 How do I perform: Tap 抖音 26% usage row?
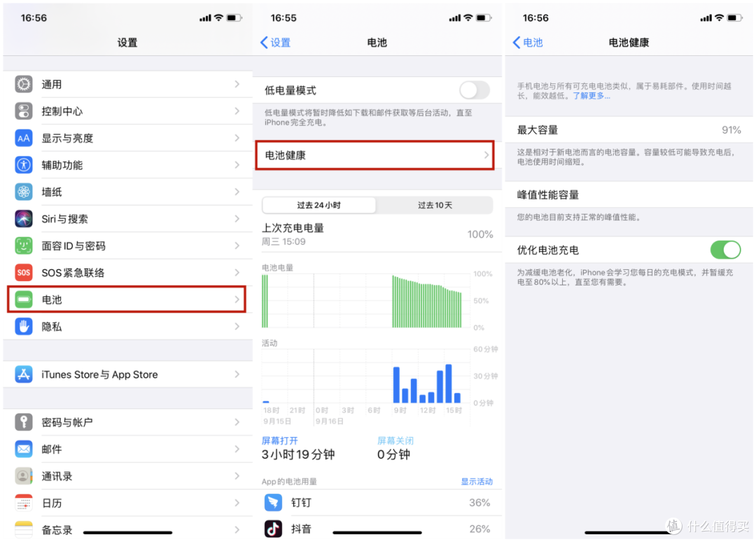[377, 529]
